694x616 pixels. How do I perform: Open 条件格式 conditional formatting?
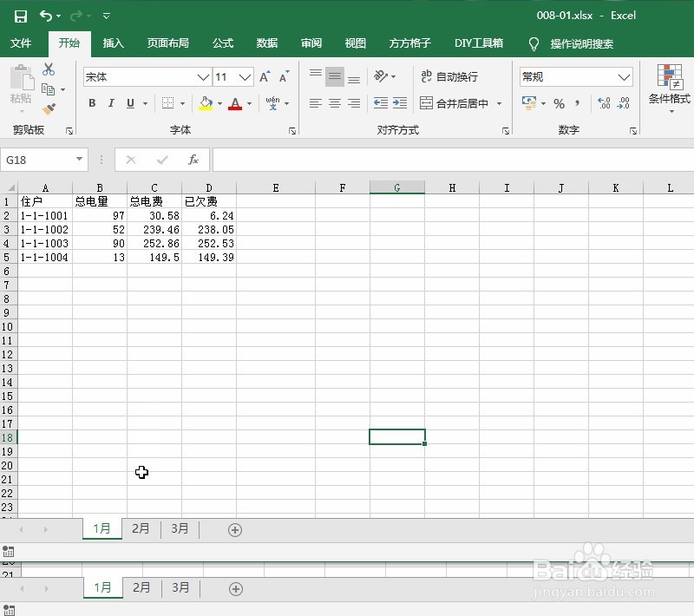click(x=669, y=88)
